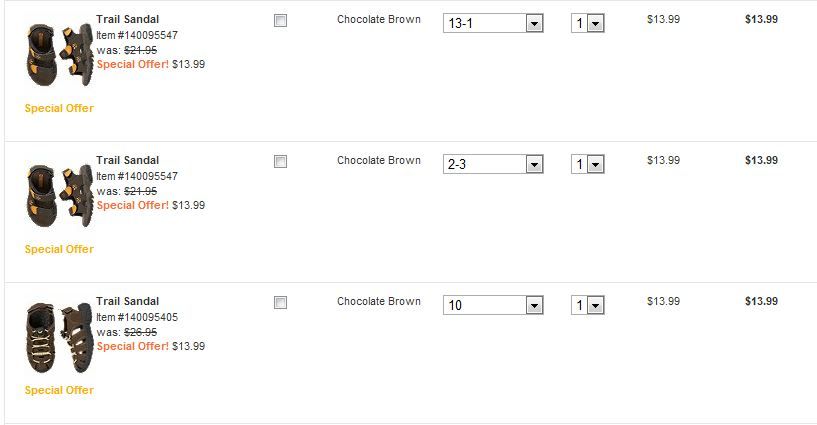Open the size dropdown showing 10
Screen dimensions: 817x425
493,305
